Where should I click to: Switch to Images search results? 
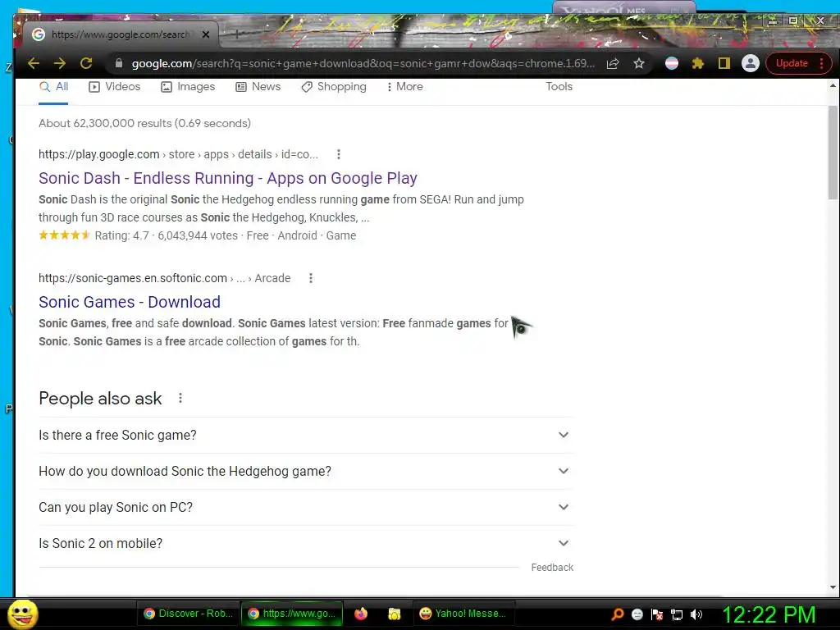[188, 86]
